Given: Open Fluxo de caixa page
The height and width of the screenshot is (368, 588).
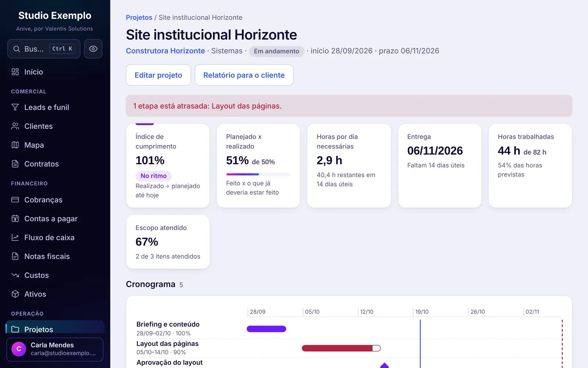Looking at the screenshot, I should [x=55, y=237].
